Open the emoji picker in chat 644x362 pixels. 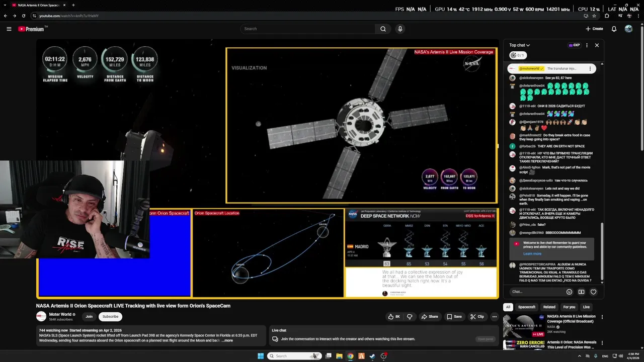pos(569,292)
